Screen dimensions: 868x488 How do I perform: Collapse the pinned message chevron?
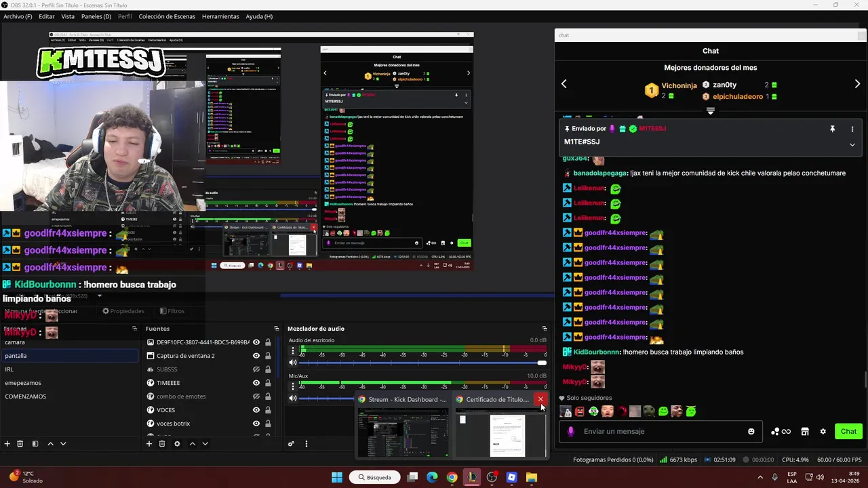[852, 144]
